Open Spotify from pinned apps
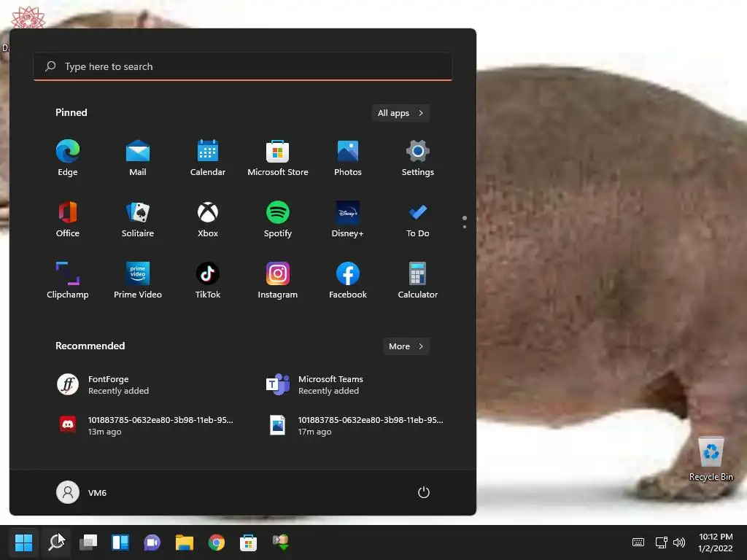This screenshot has height=560, width=747. coord(278,219)
